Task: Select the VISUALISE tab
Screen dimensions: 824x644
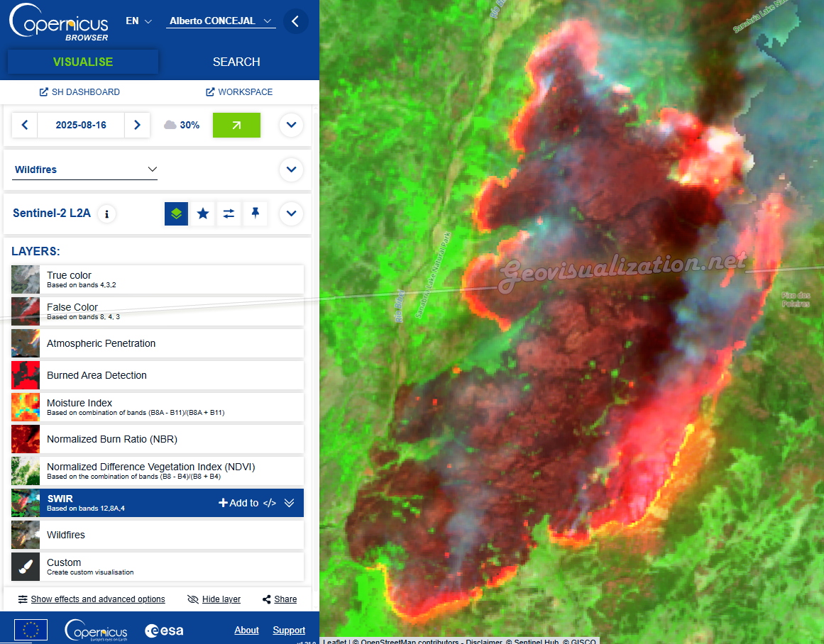Action: tap(83, 62)
